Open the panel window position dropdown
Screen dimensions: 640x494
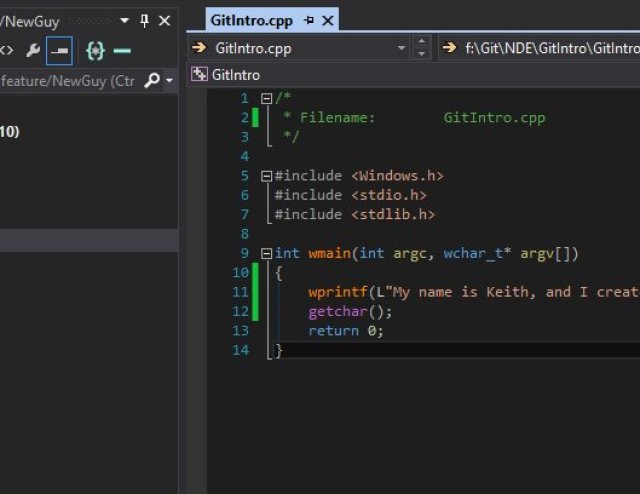(x=124, y=20)
